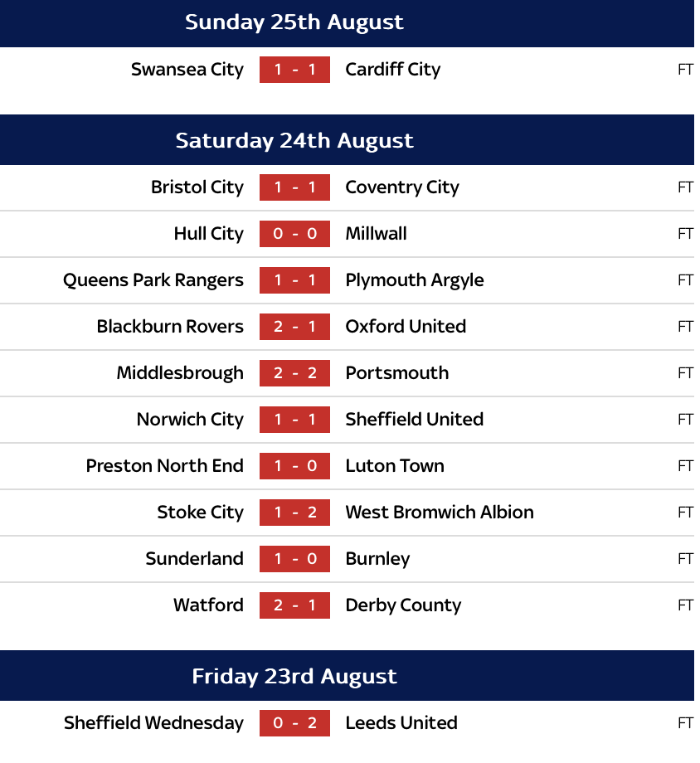Click the Preston North End team name
Image resolution: width=700 pixels, height=763 pixels.
tap(165, 466)
